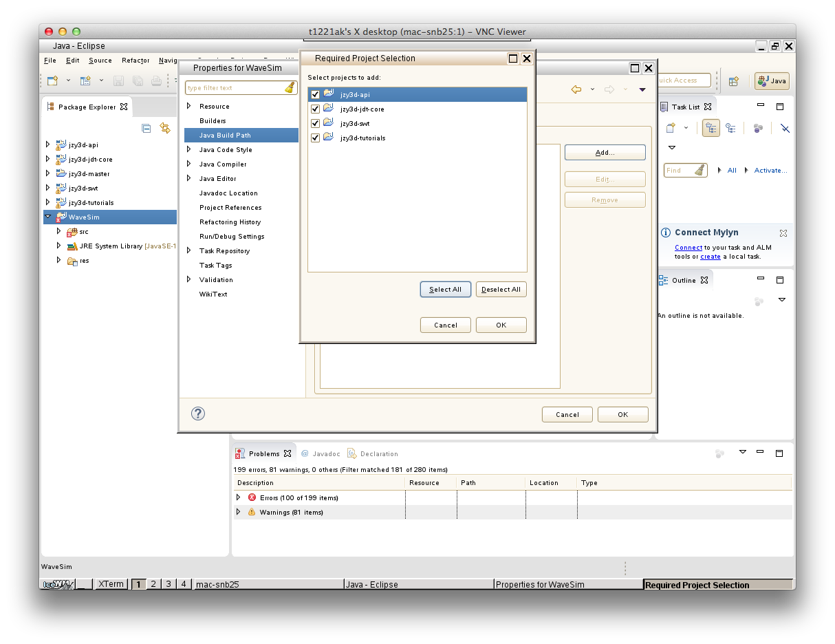The height and width of the screenshot is (644, 835).
Task: Select Javadoc Location in the properties list
Action: pos(228,193)
